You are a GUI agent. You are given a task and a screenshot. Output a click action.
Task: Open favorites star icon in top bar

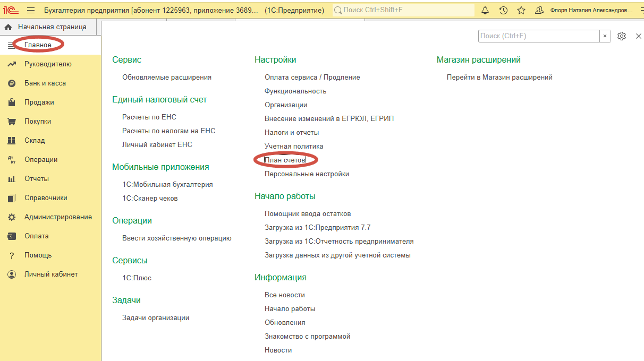[x=521, y=11]
